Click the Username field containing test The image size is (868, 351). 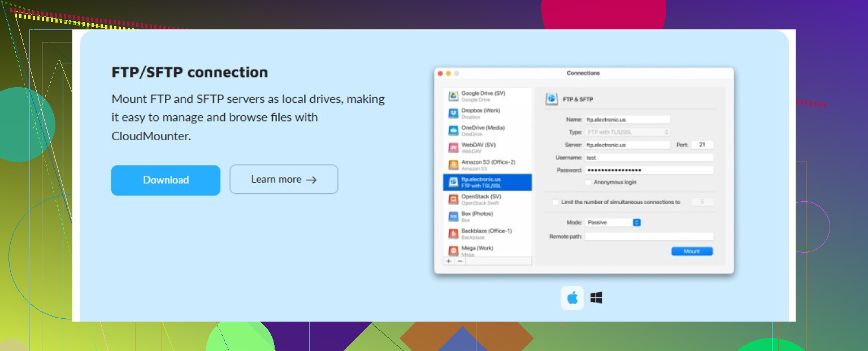click(x=649, y=158)
